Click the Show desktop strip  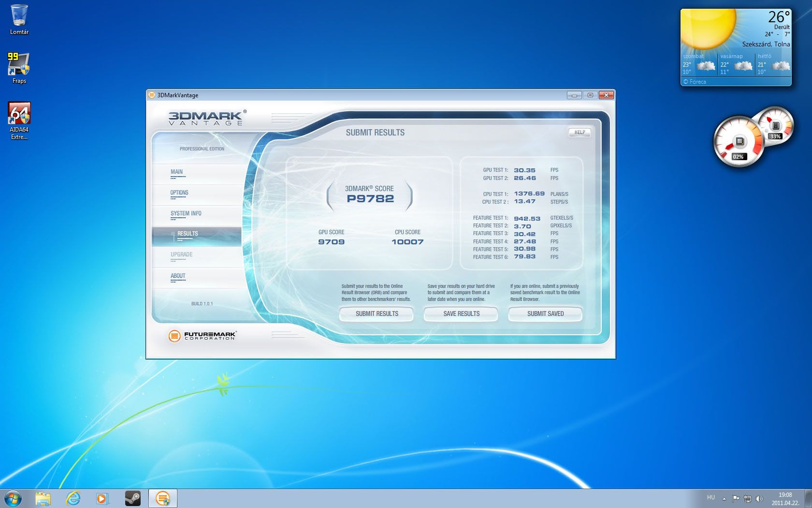[x=808, y=498]
